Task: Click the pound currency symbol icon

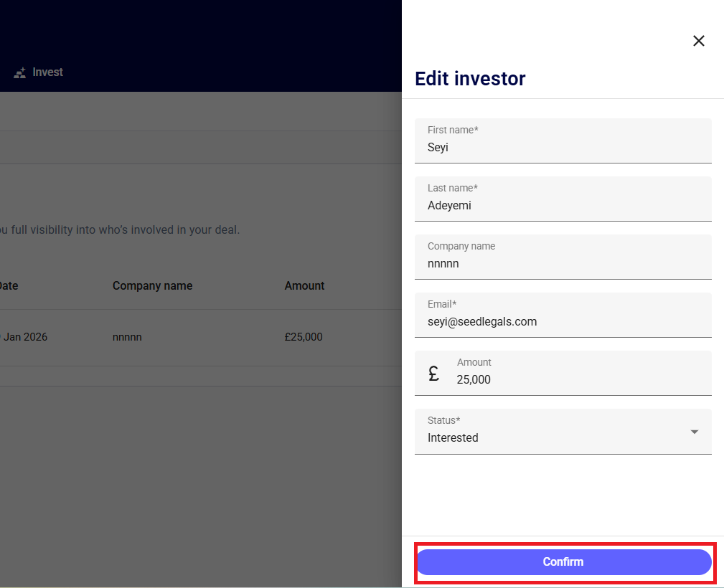Action: tap(433, 374)
